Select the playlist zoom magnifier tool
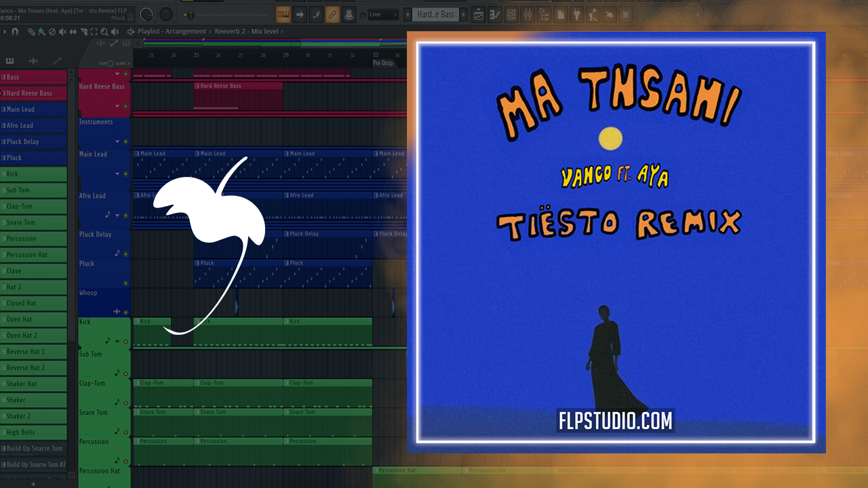The width and height of the screenshot is (868, 488). 104,32
